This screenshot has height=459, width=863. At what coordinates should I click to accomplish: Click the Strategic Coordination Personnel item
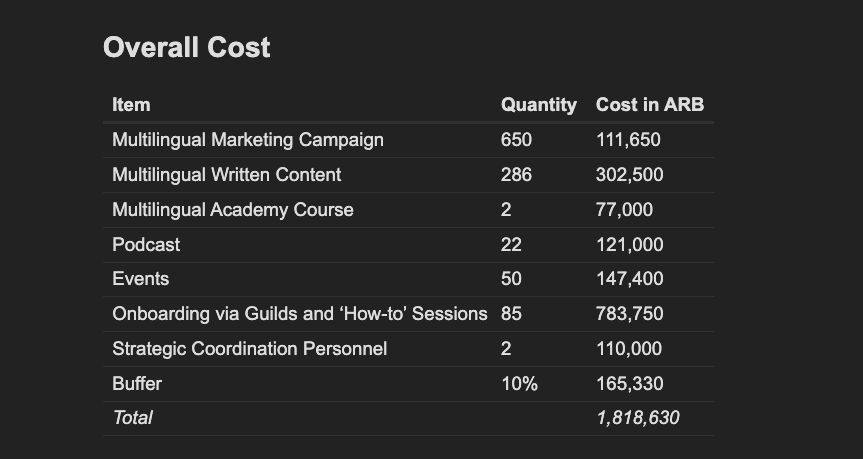coord(249,349)
